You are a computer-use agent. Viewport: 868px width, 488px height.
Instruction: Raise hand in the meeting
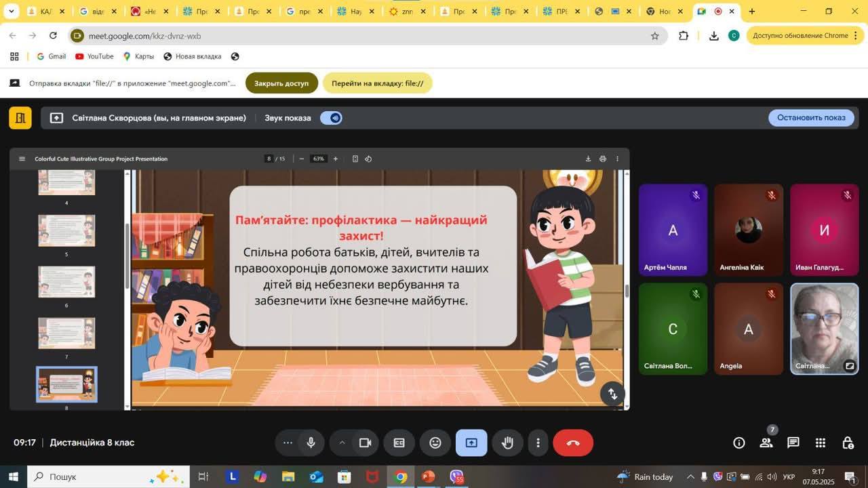(507, 443)
